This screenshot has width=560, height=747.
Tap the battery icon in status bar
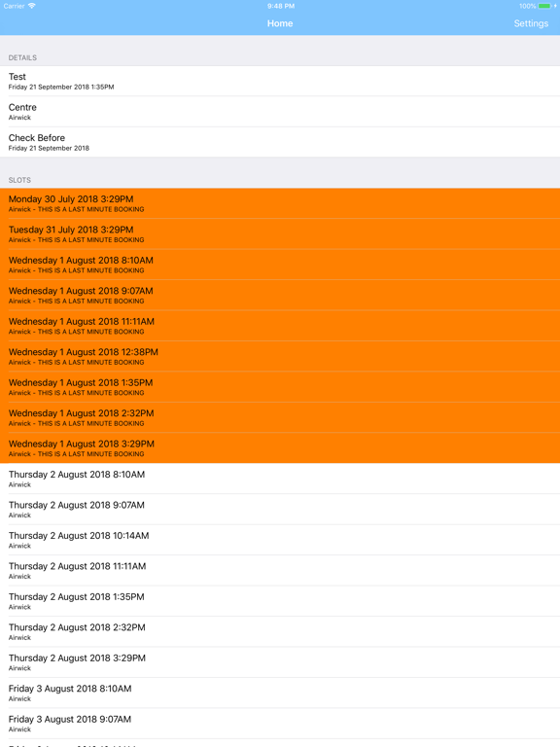[x=544, y=6]
